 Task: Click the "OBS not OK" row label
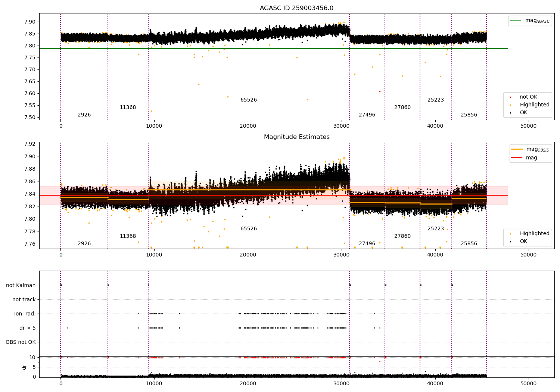pos(21,342)
